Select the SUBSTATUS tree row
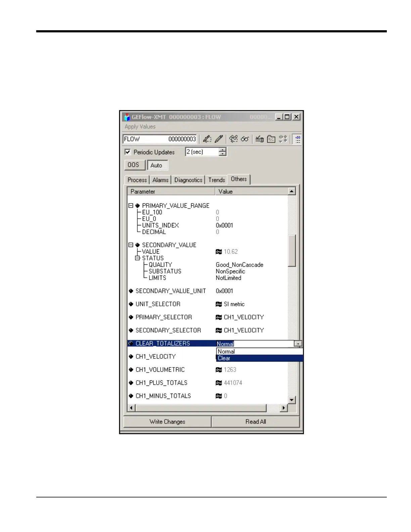Viewport: 411px width, 532px height. click(x=165, y=271)
